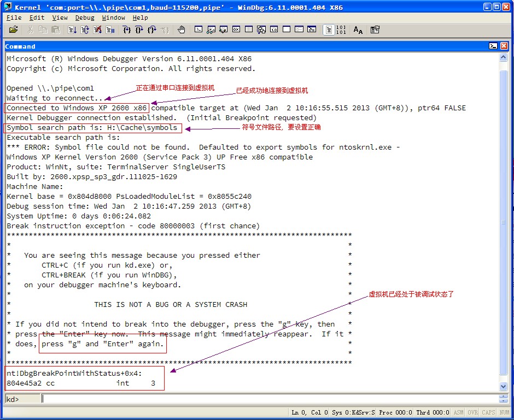Viewport: 514px width, 420px height.
Task: Open the Font settings AA icon
Action: click(358, 30)
